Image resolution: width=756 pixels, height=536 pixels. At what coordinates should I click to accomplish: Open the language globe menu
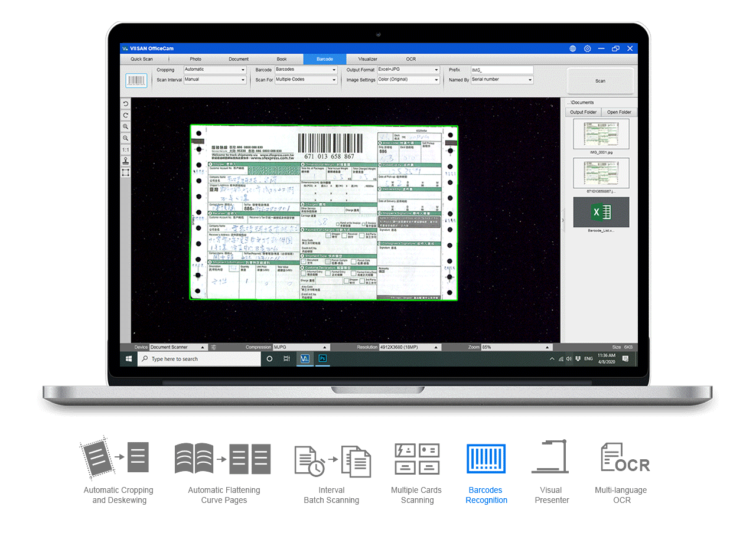(573, 48)
